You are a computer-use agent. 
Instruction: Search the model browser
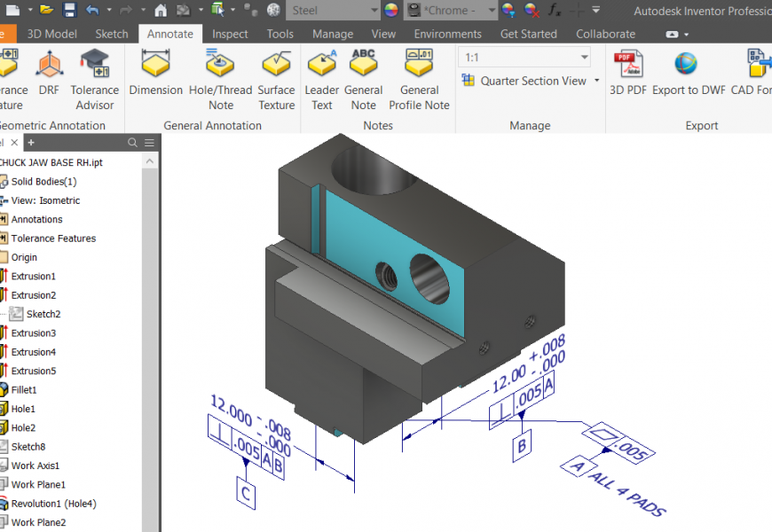click(x=132, y=143)
